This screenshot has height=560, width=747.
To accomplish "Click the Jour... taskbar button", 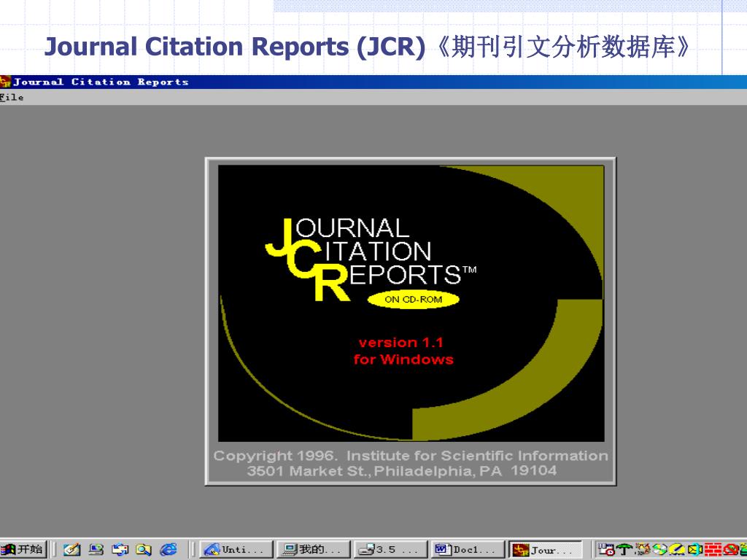I will pyautogui.click(x=546, y=550).
